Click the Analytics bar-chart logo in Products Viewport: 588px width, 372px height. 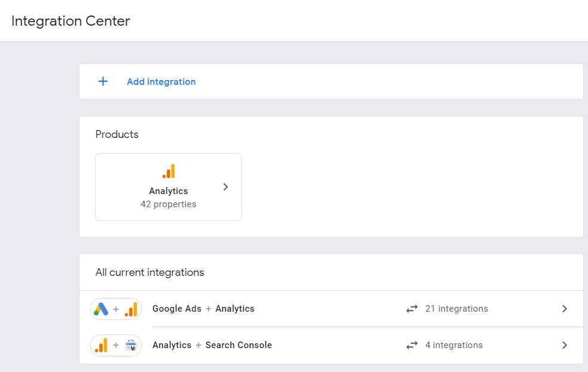(169, 171)
